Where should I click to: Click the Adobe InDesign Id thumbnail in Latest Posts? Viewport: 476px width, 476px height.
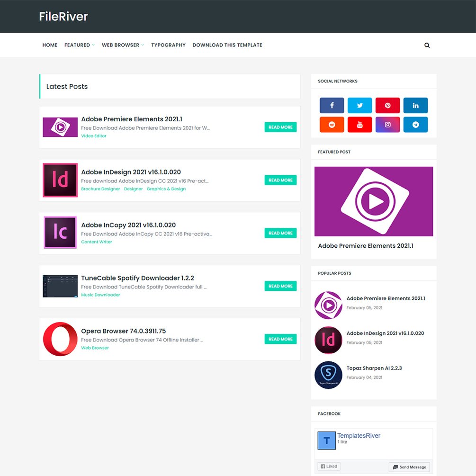pos(60,180)
